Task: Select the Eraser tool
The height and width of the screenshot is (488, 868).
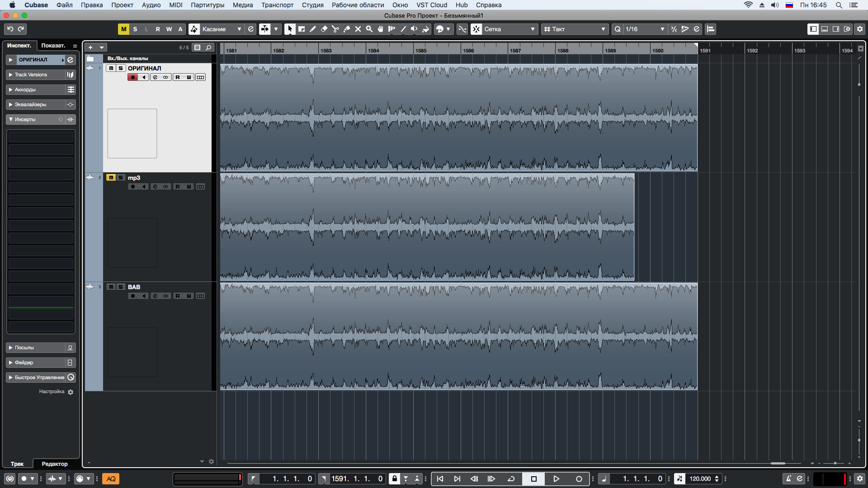Action: tap(324, 29)
